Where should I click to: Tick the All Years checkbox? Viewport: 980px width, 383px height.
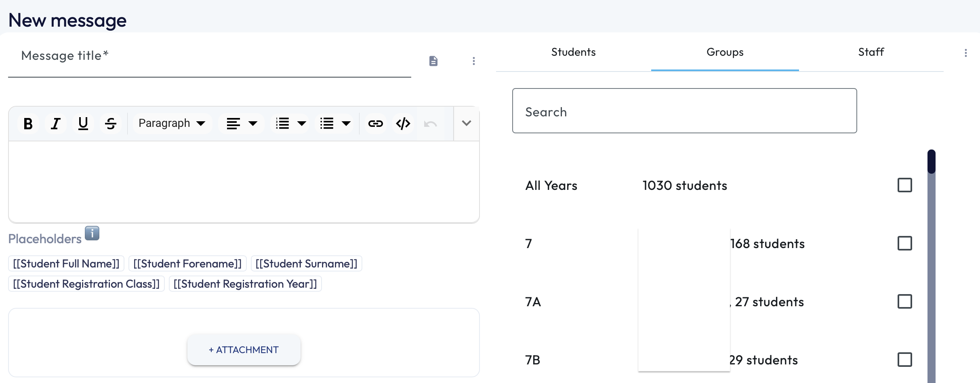tap(904, 185)
